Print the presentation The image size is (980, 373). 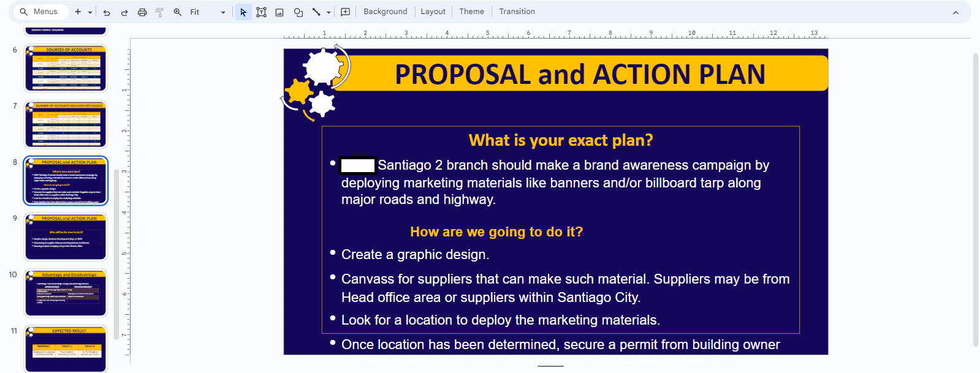pos(142,12)
